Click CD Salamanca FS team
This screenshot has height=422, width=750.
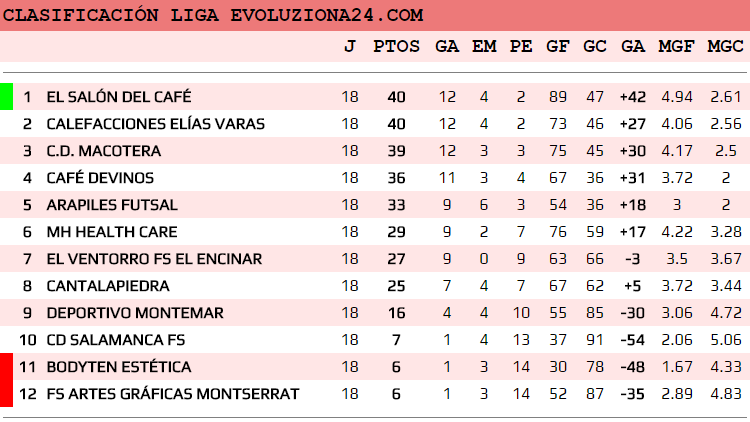[x=115, y=340]
